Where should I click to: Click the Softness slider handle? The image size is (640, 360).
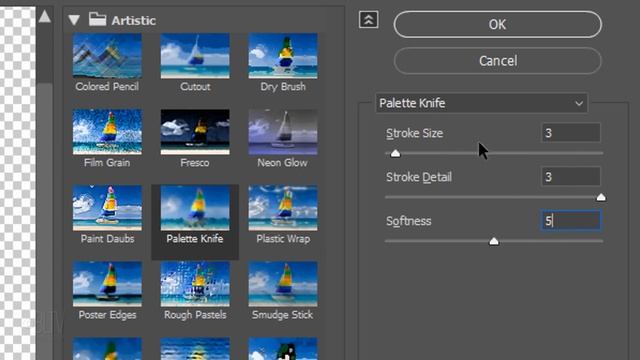point(494,242)
